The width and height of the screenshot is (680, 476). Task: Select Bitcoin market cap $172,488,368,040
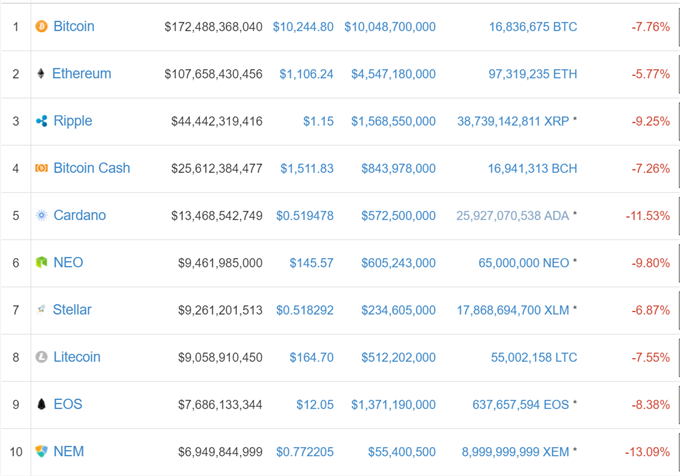[213, 27]
